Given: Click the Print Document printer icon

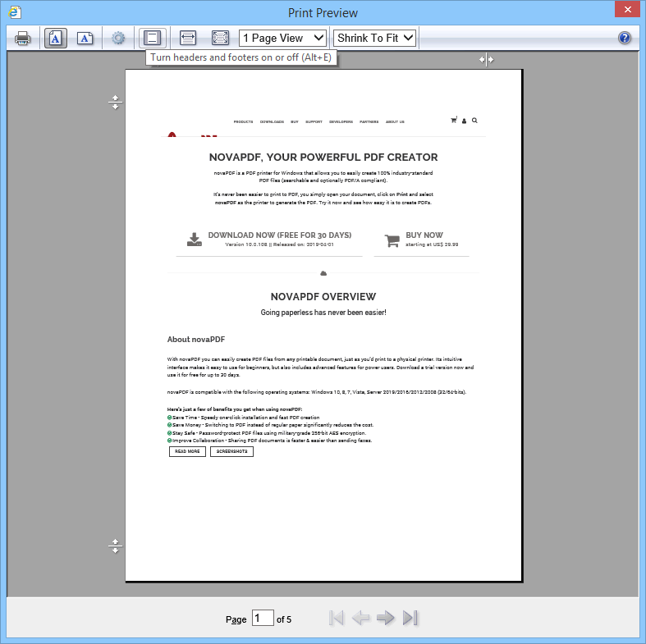Looking at the screenshot, I should click(23, 39).
